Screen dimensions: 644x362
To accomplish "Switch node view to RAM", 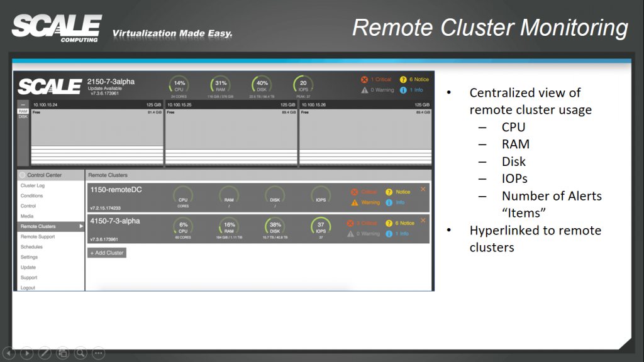I will 23,111.
